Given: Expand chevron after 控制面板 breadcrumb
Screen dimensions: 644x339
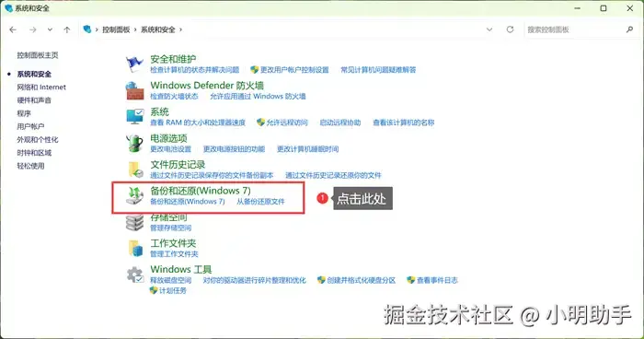Looking at the screenshot, I should [134, 29].
